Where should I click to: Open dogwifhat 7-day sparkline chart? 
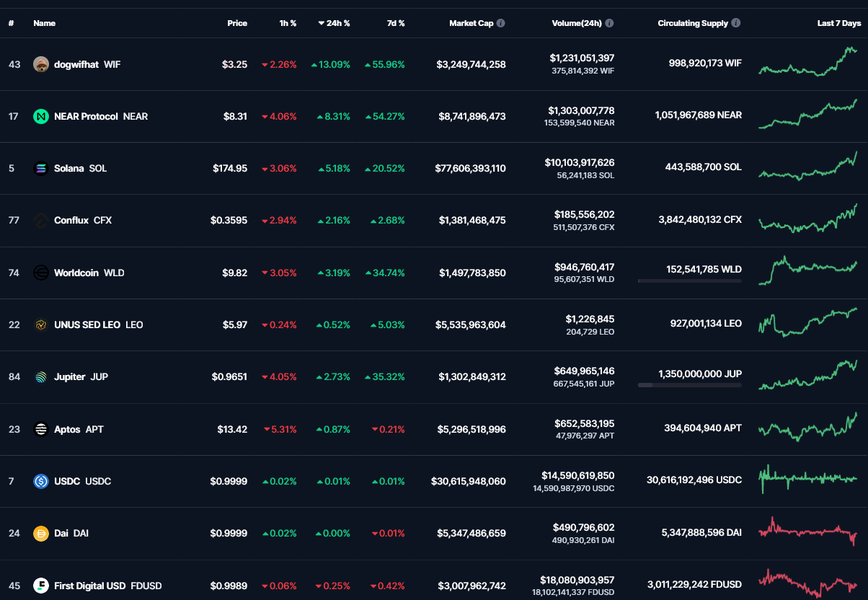tap(807, 62)
